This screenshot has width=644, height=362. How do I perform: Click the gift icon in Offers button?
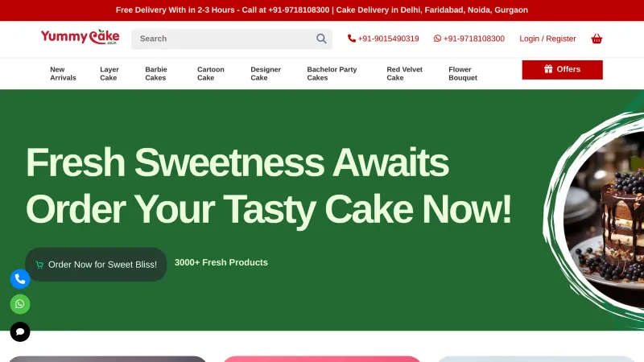(548, 69)
